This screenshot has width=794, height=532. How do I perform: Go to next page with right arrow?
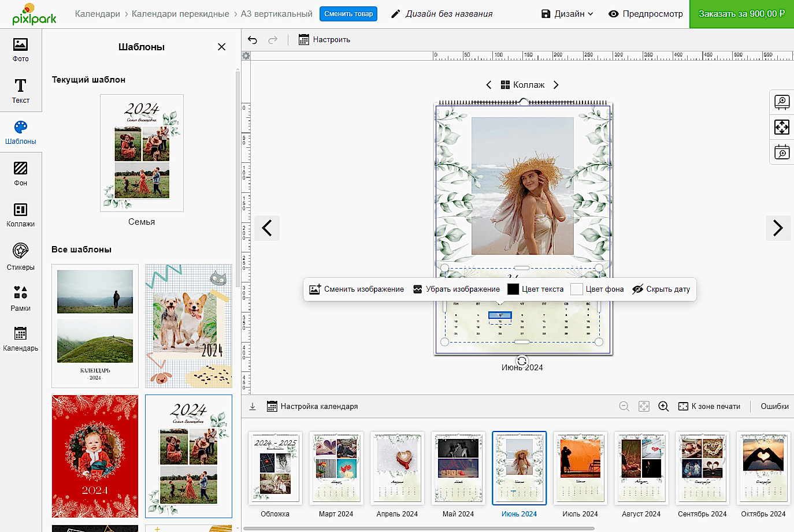click(778, 228)
